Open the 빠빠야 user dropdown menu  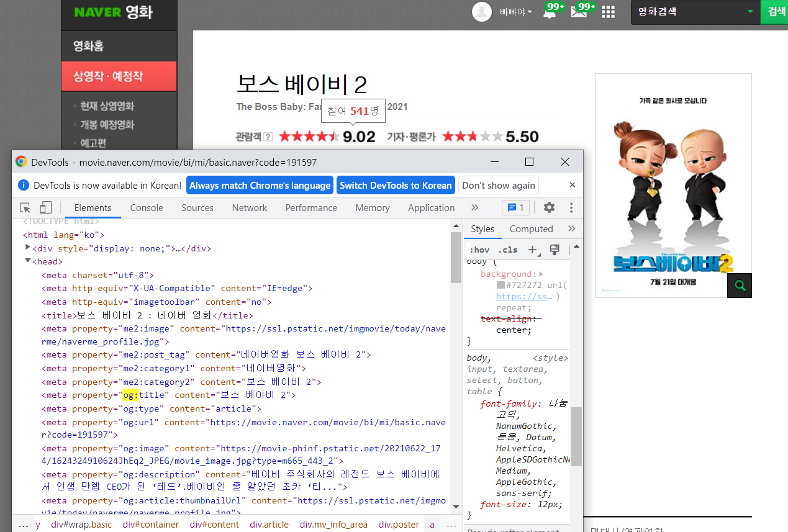coord(516,12)
